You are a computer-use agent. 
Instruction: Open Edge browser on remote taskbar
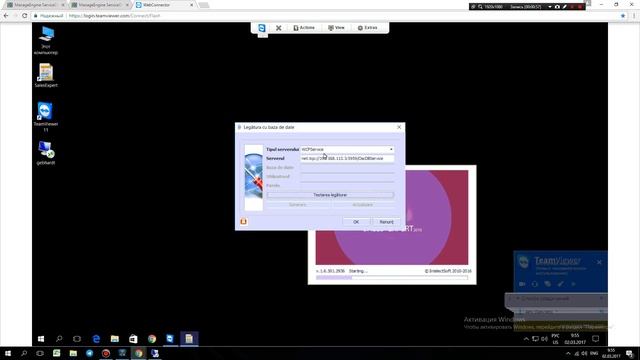[x=96, y=339]
